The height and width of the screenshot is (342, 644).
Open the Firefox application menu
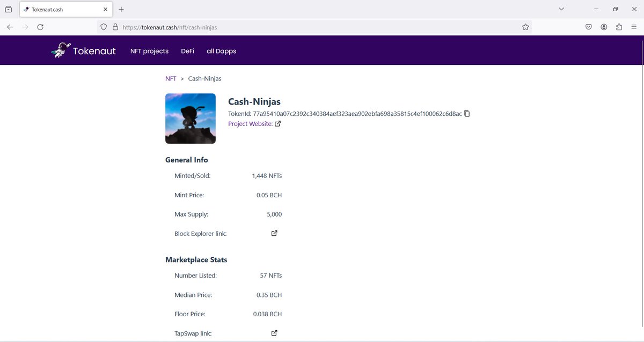pos(634,27)
